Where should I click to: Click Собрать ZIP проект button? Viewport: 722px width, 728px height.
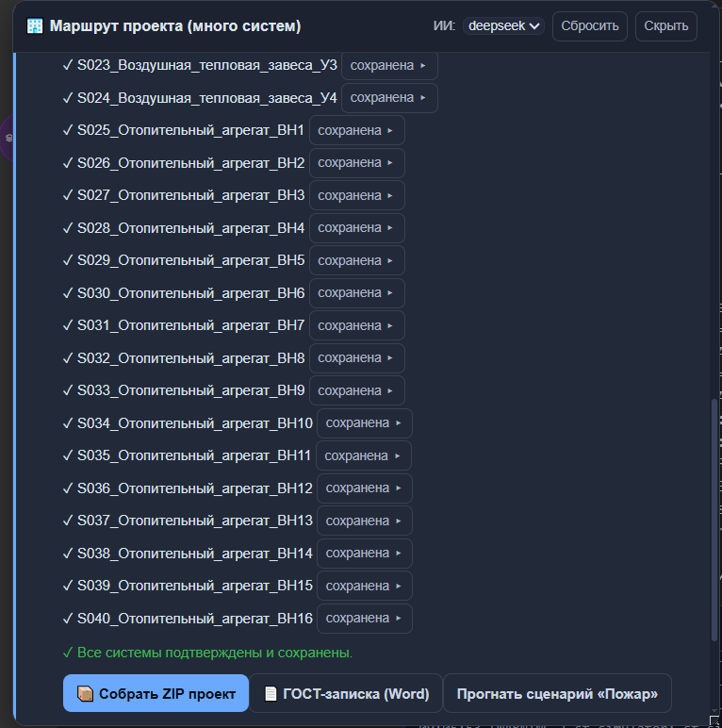[x=156, y=693]
